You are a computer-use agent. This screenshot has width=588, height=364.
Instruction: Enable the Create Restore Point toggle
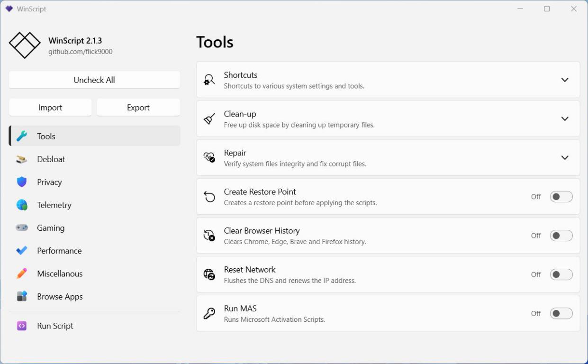(x=561, y=197)
